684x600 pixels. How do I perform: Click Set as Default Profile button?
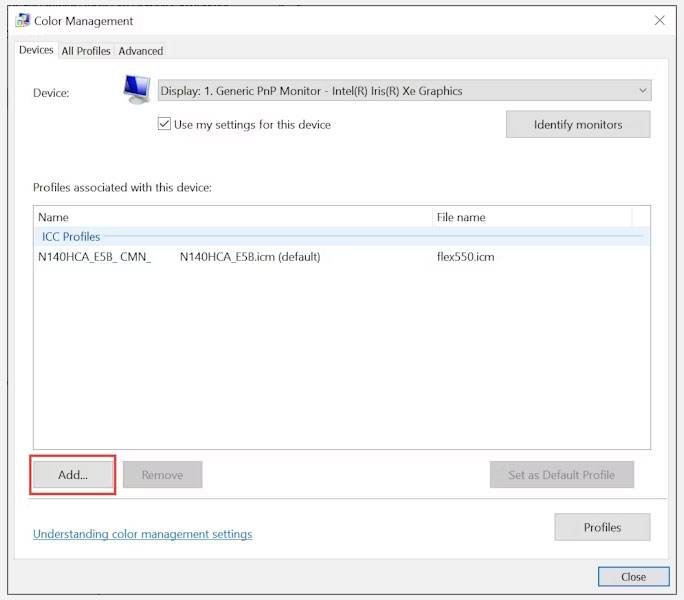pyautogui.click(x=561, y=475)
